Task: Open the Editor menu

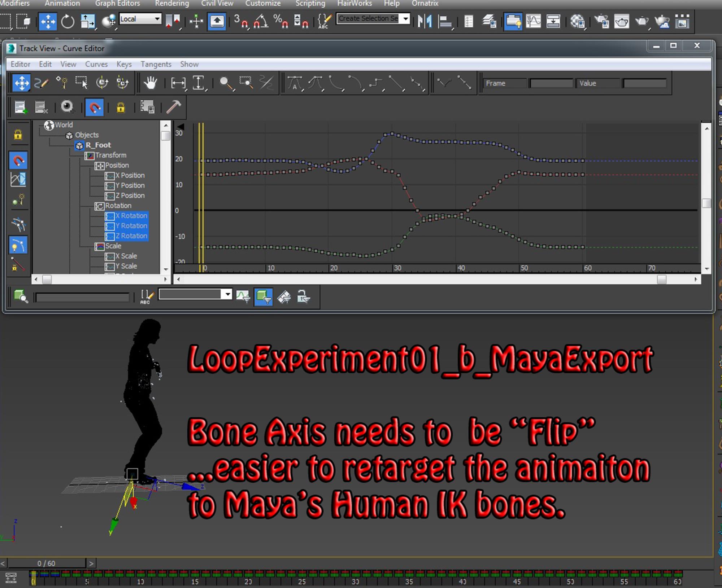Action: (20, 64)
